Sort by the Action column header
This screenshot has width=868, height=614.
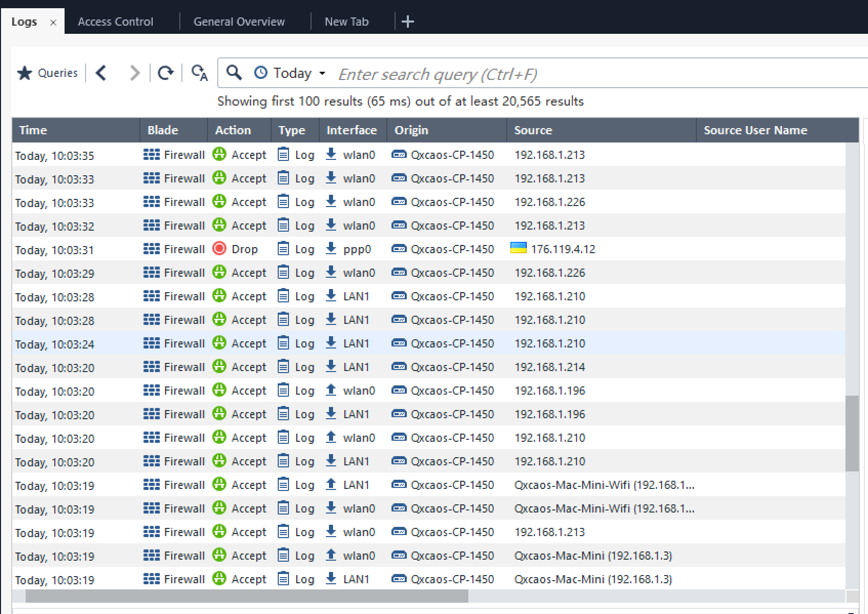[x=239, y=130]
